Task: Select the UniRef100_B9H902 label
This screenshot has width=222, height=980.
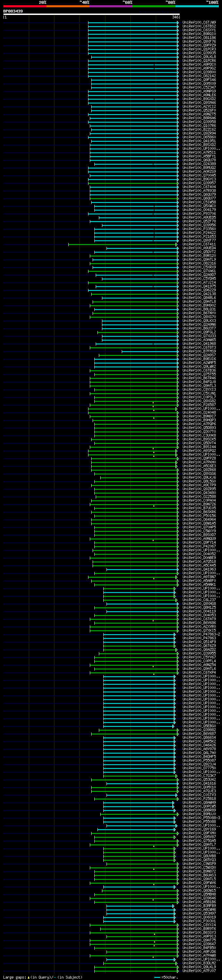Action: click(x=199, y=306)
